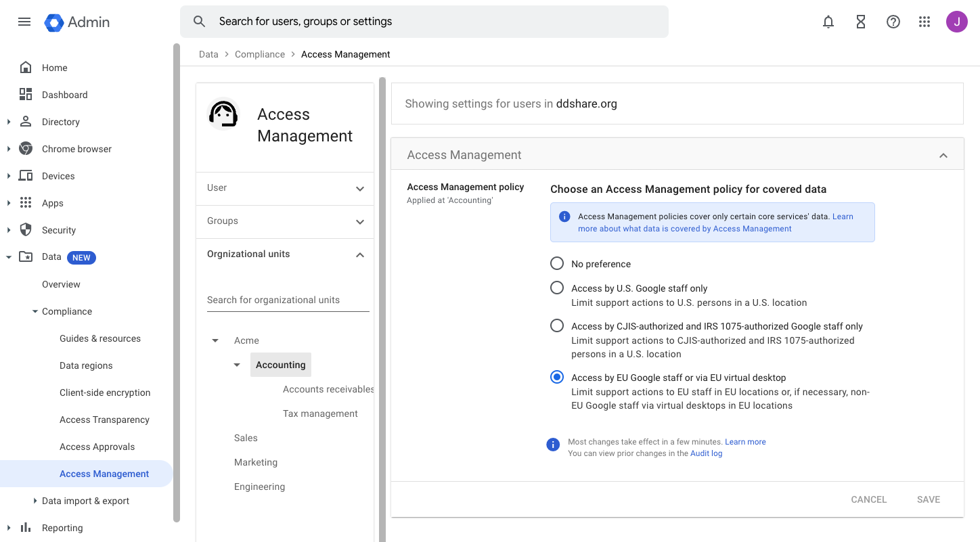
Task: Click the Chrome browser sidebar icon
Action: [26, 149]
